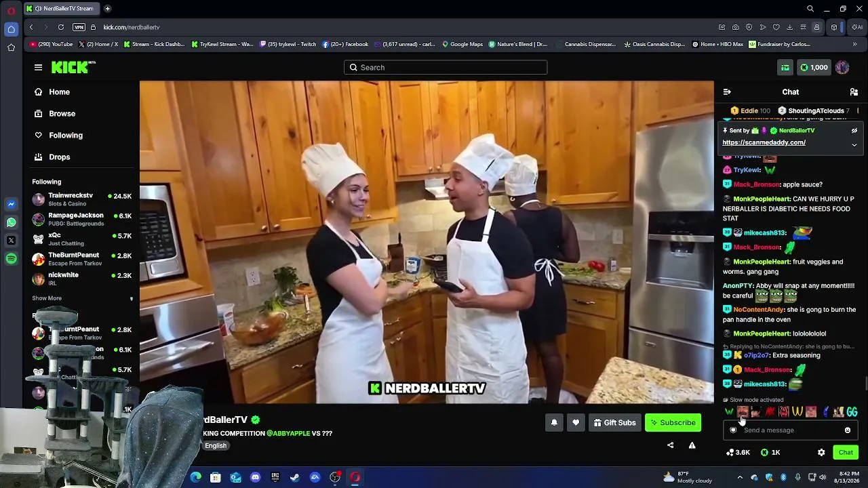The image size is (868, 488).
Task: Search tabs with magnifier in title bar
Action: [x=810, y=9]
